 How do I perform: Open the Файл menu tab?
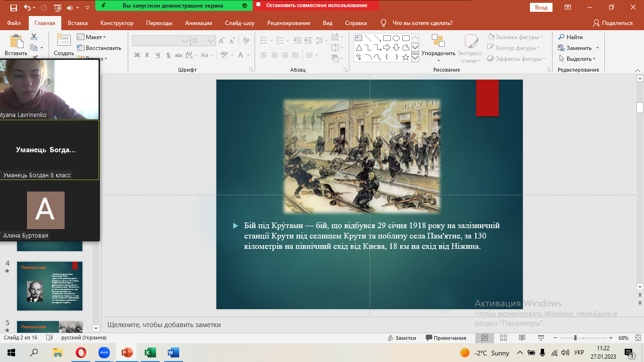[14, 23]
